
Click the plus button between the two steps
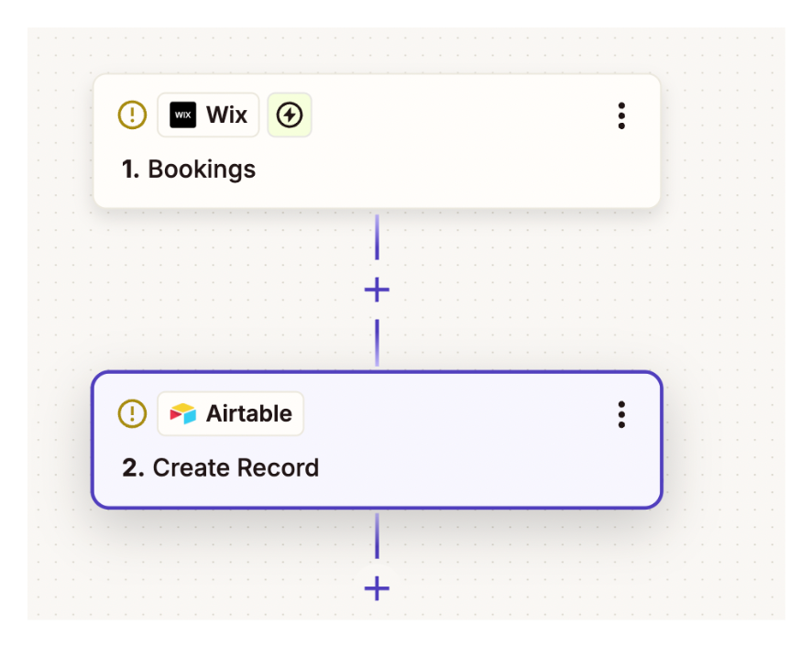pyautogui.click(x=376, y=290)
